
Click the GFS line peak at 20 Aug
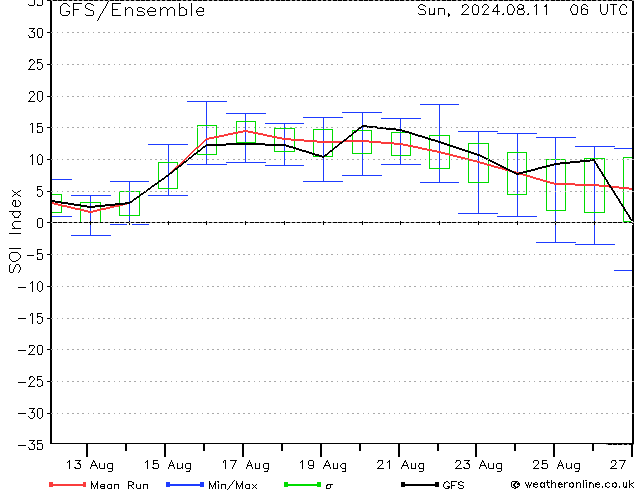tap(363, 126)
